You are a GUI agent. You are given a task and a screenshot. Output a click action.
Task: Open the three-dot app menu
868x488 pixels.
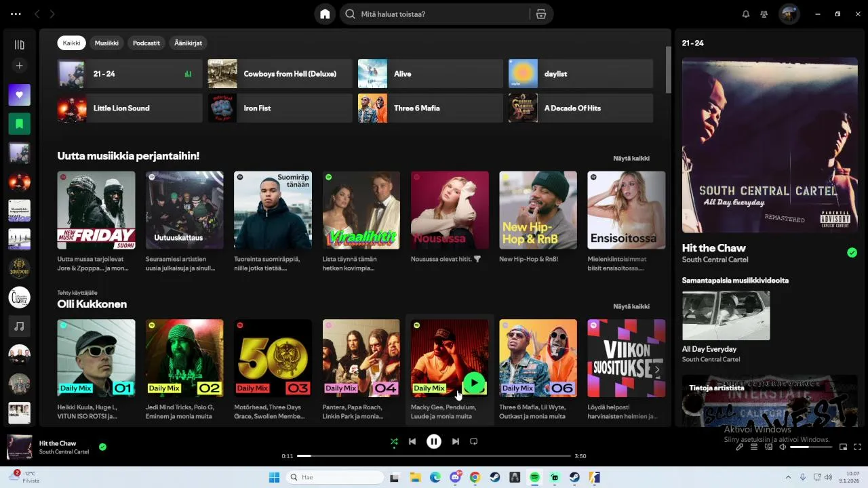click(16, 14)
